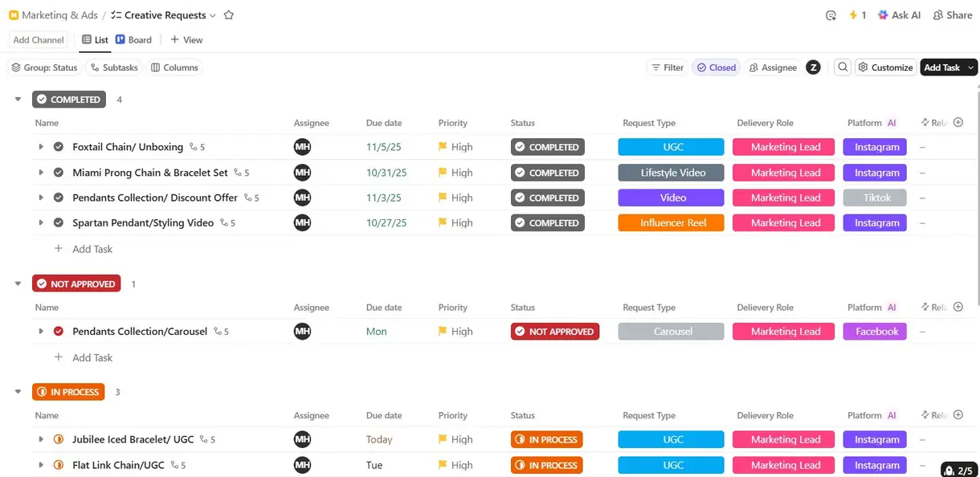Screen dimensions: 980x477
Task: Click the 11/5/25 due date
Action: pos(382,147)
